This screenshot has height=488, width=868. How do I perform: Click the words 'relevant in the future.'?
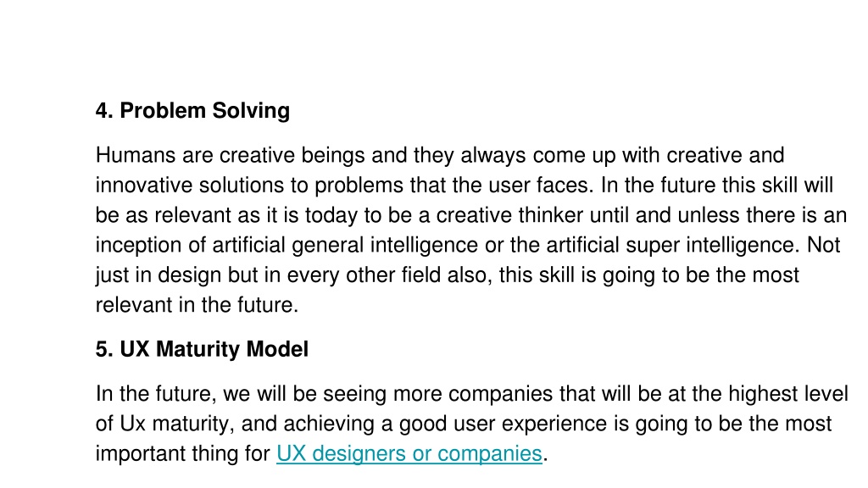197,305
